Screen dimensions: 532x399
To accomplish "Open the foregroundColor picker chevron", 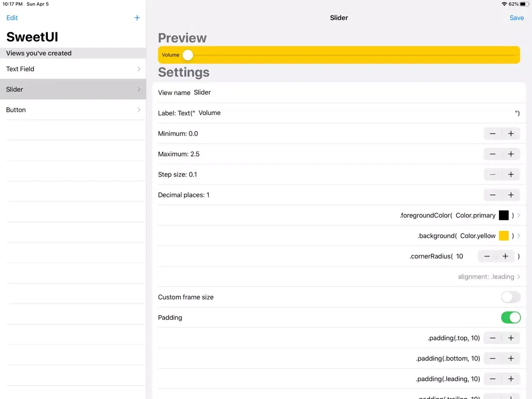I will (519, 215).
